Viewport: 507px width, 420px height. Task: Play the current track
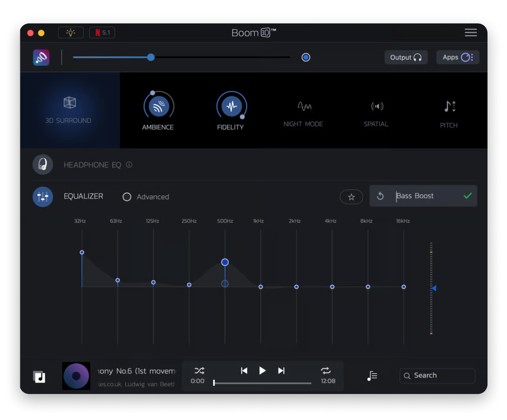262,371
